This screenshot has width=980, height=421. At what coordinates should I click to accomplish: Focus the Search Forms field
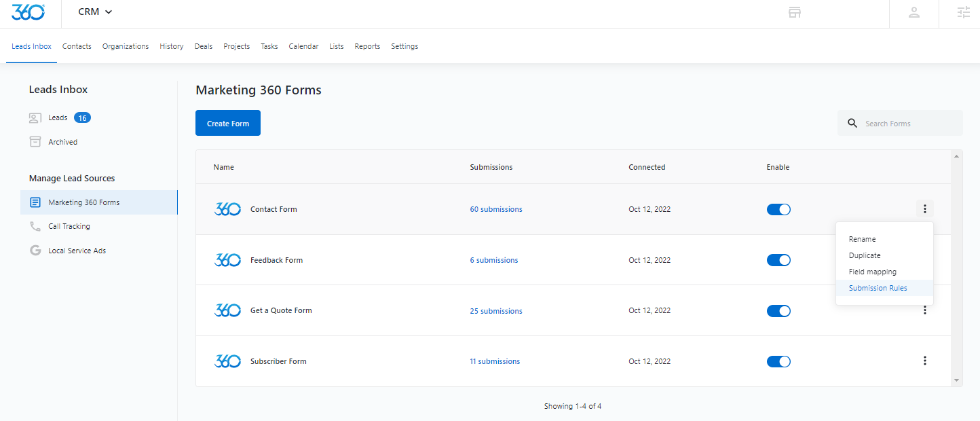(x=900, y=123)
